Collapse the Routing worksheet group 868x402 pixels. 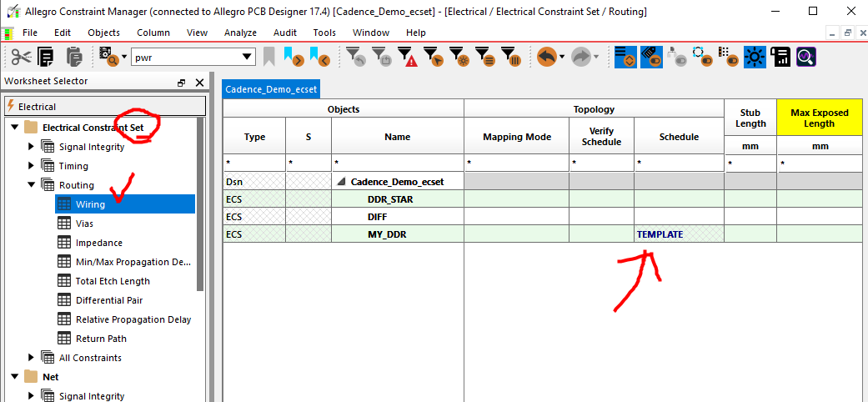(x=31, y=185)
